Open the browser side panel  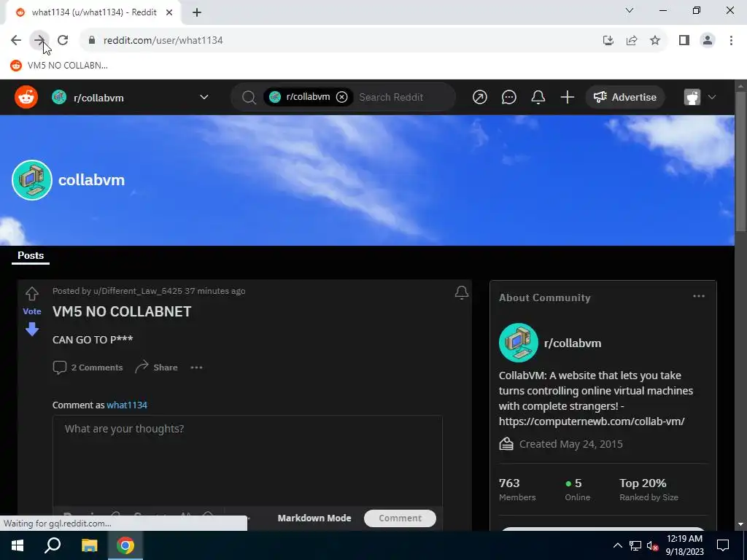coord(684,40)
